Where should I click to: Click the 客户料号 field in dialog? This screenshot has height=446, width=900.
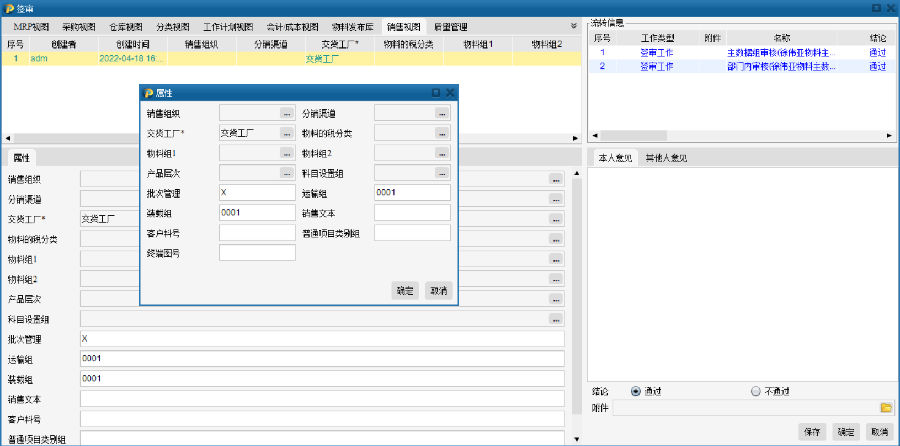(257, 233)
